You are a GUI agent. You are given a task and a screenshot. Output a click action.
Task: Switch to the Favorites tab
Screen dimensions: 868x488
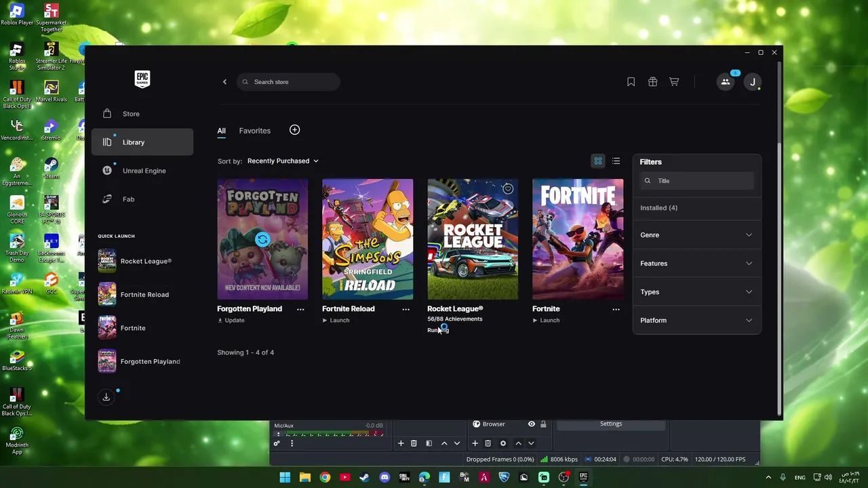(x=255, y=131)
